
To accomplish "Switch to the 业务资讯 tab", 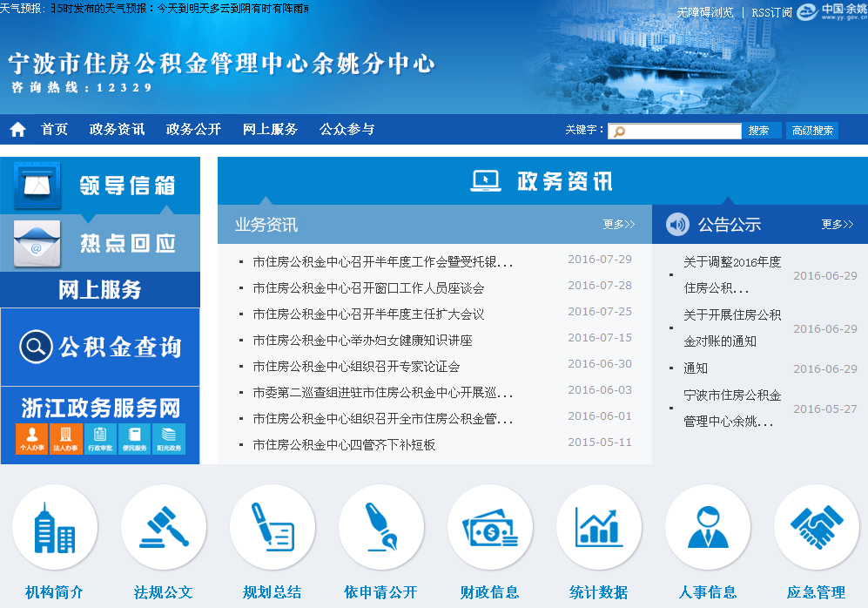I will pyautogui.click(x=266, y=224).
